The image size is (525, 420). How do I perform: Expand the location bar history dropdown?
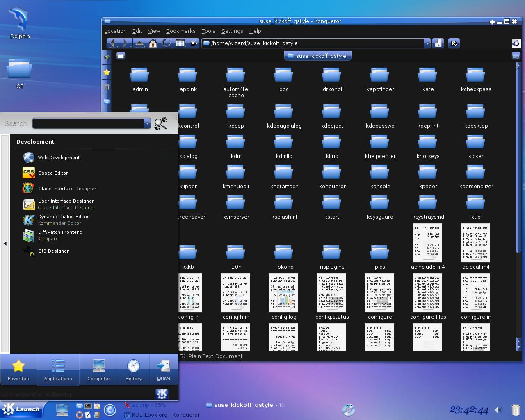[x=427, y=43]
